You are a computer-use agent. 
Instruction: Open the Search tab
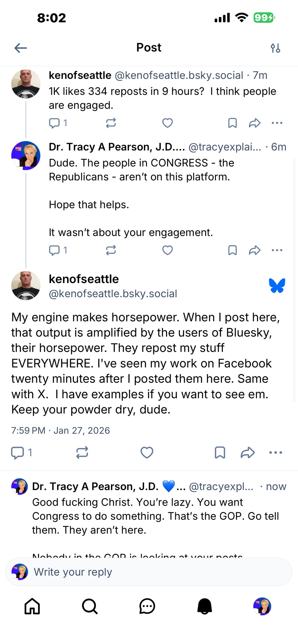coord(90,606)
